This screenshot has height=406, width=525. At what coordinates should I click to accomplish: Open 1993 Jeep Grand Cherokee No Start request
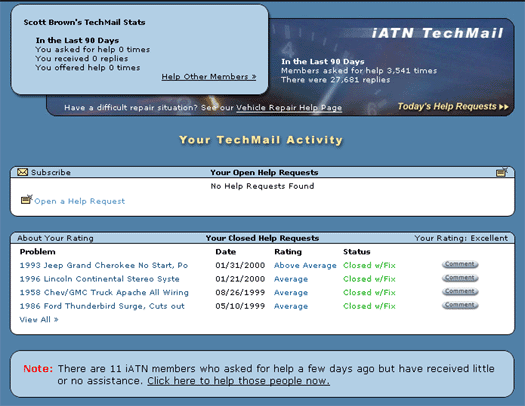(104, 265)
